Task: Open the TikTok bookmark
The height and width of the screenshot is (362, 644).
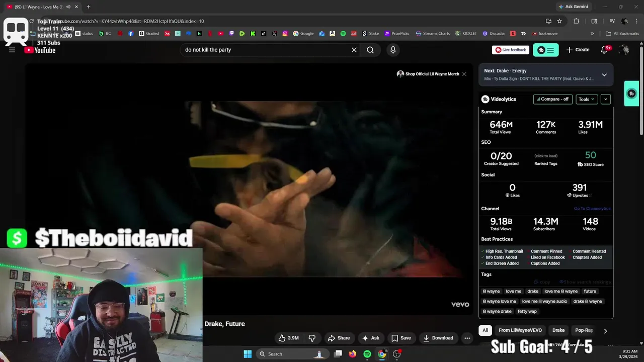Action: [264, 34]
